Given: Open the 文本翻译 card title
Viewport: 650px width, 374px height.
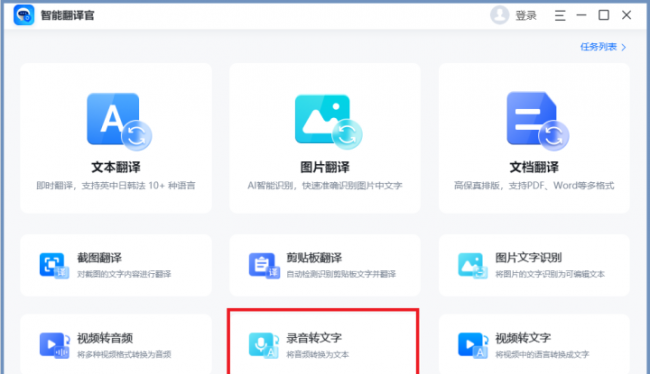Looking at the screenshot, I should pos(116,167).
